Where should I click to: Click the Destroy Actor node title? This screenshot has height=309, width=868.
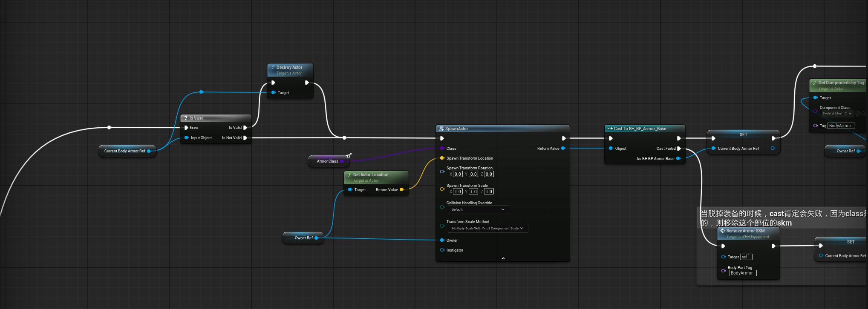[289, 67]
